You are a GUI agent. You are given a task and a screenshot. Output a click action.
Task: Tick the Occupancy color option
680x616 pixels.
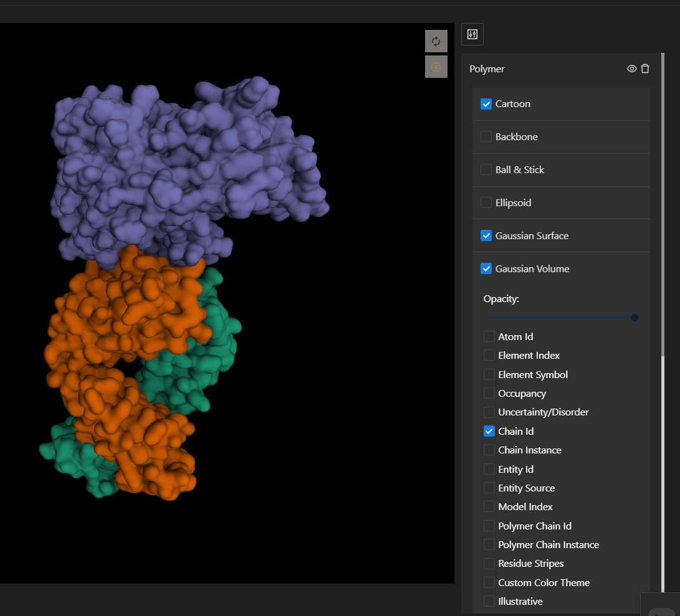pyautogui.click(x=489, y=393)
